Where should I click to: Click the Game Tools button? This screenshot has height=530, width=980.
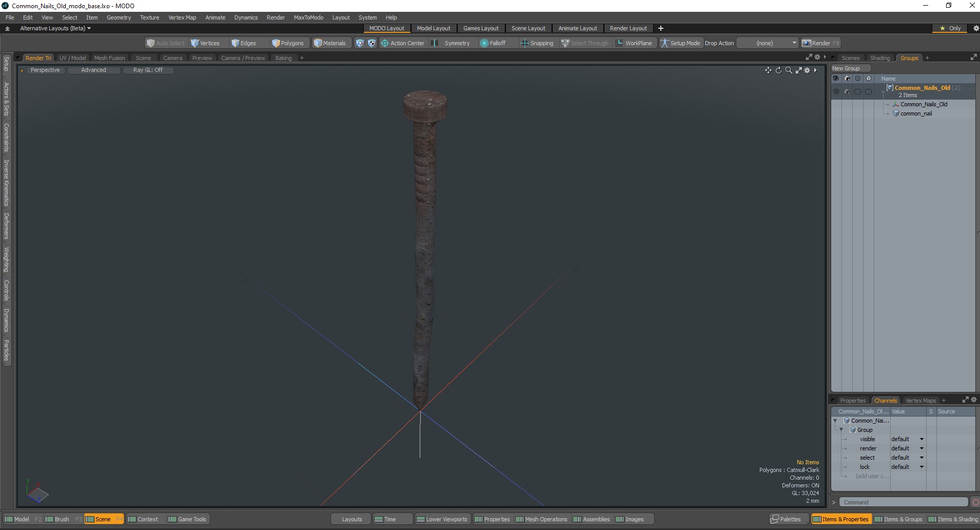coord(187,519)
